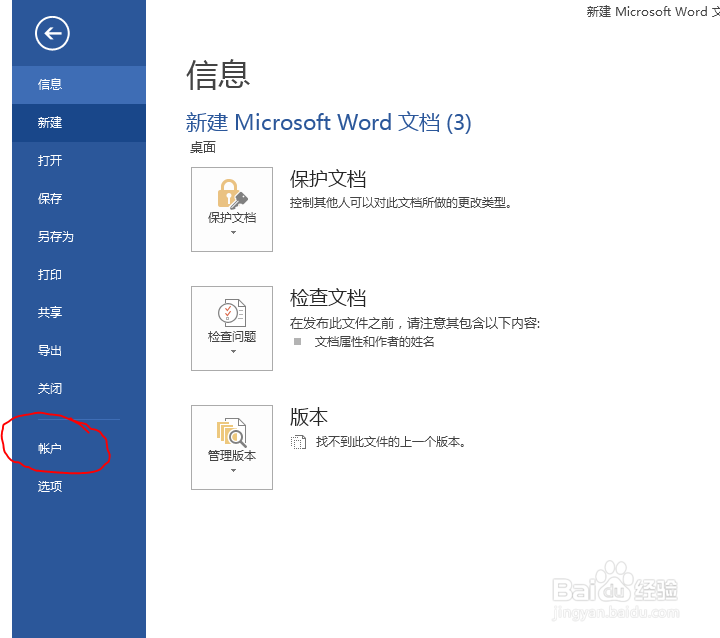The height and width of the screenshot is (638, 720).
Task: Click the 检查问题 button label
Action: pos(232,337)
